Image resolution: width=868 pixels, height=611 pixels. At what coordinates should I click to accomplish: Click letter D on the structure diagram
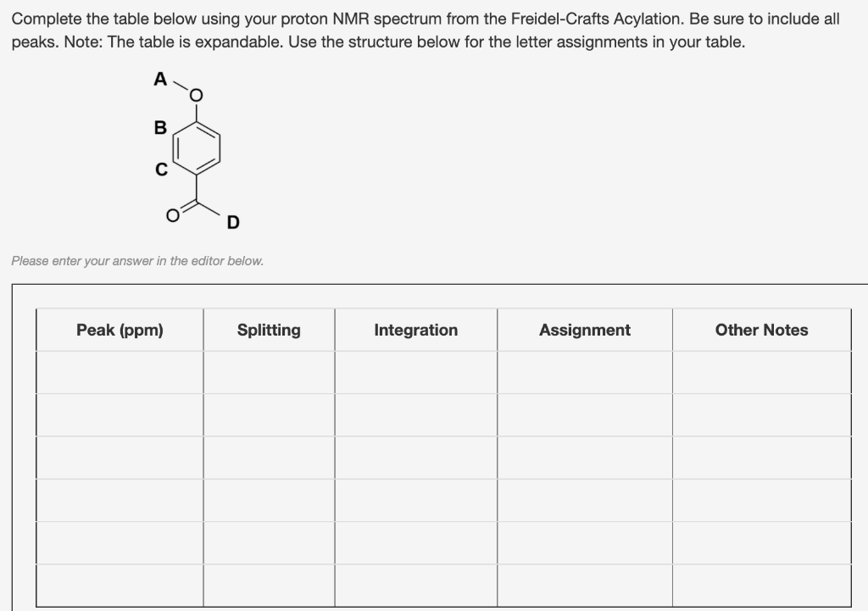coord(232,224)
